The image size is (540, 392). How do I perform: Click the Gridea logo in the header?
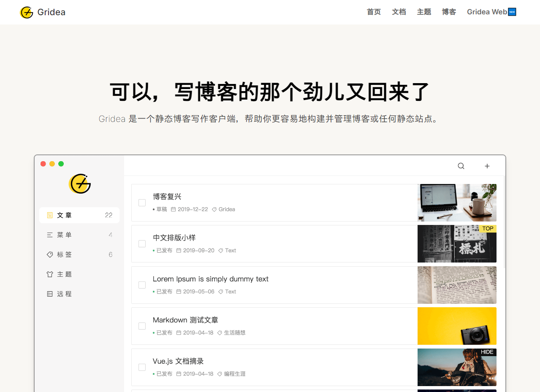point(27,12)
